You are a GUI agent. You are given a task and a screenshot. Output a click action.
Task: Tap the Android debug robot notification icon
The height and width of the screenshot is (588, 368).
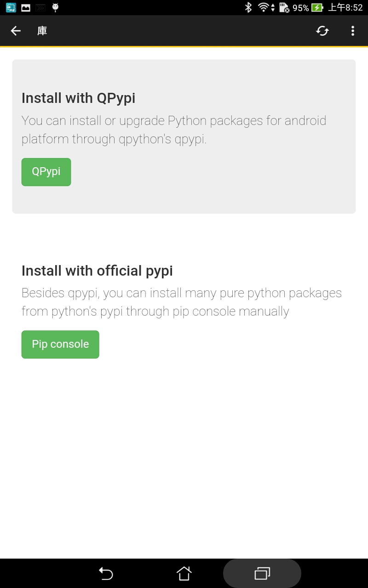point(55,7)
